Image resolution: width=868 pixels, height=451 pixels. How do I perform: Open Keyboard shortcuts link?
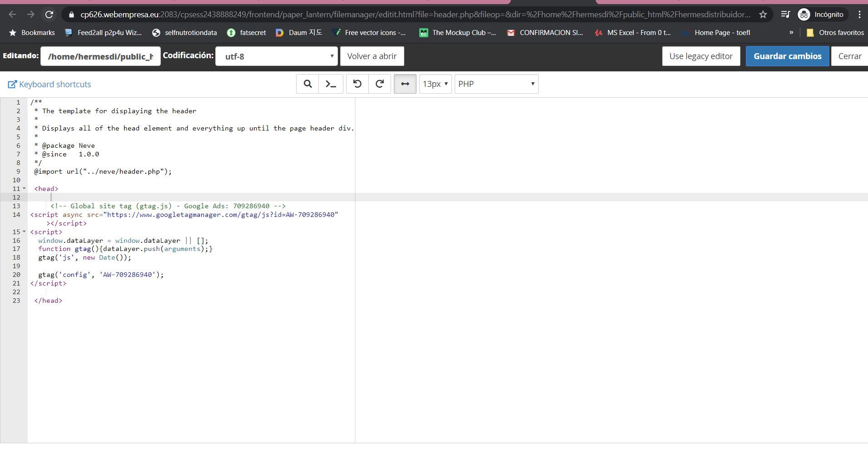point(50,85)
